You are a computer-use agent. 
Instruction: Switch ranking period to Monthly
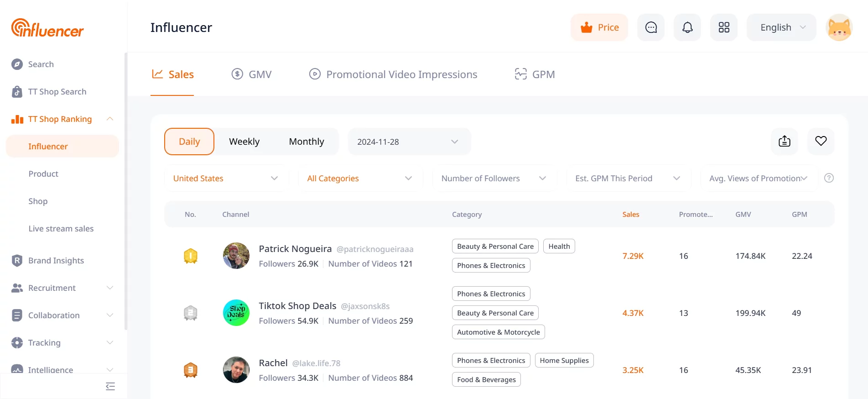[307, 142]
